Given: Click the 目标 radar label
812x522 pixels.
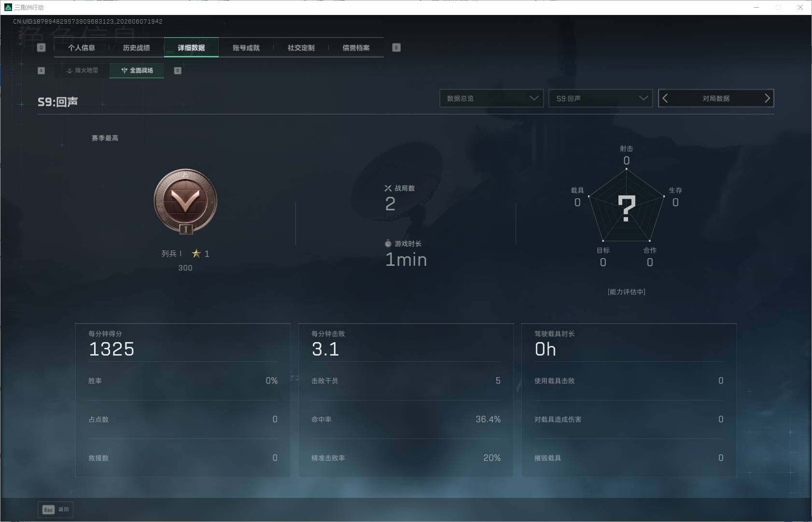Looking at the screenshot, I should (603, 250).
